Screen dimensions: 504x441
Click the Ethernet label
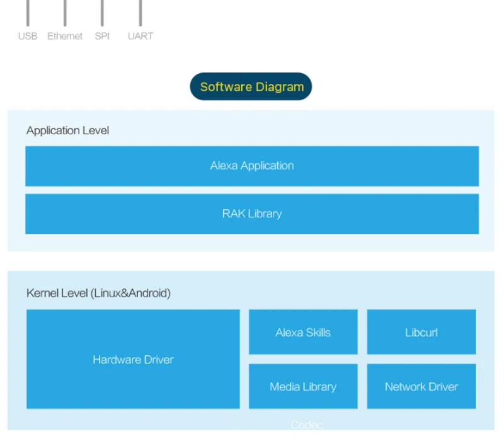65,36
